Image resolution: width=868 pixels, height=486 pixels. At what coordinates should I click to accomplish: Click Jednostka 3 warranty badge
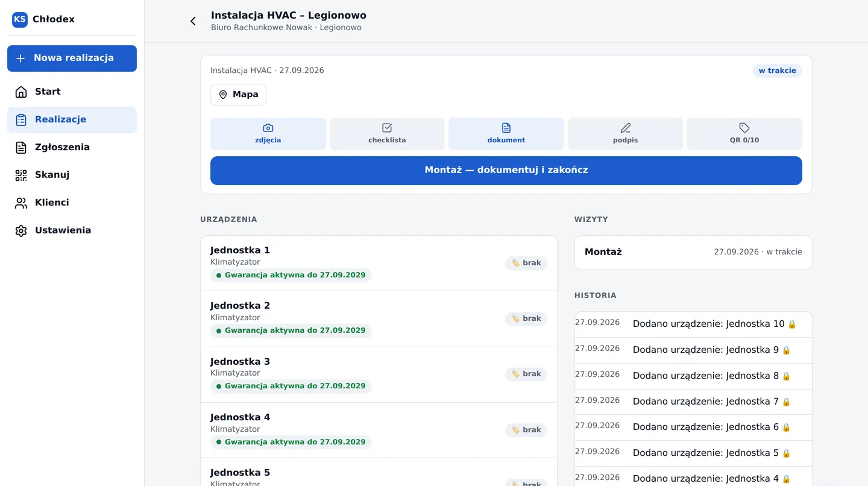291,386
